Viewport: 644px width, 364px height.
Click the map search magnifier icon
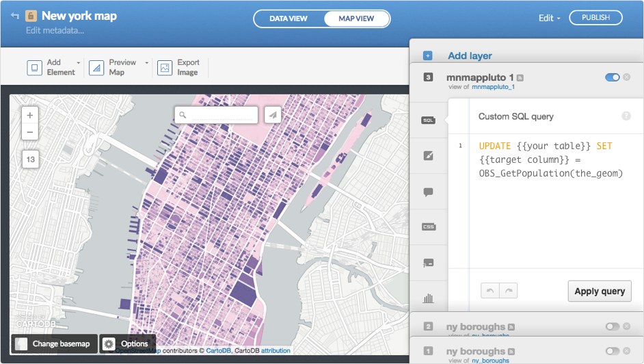pos(183,115)
